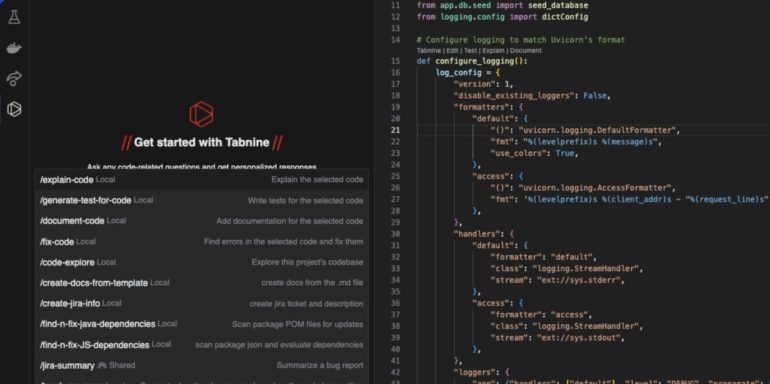This screenshot has width=770, height=384.
Task: Click "Scan package POM files for updates" description
Action: click(x=298, y=324)
